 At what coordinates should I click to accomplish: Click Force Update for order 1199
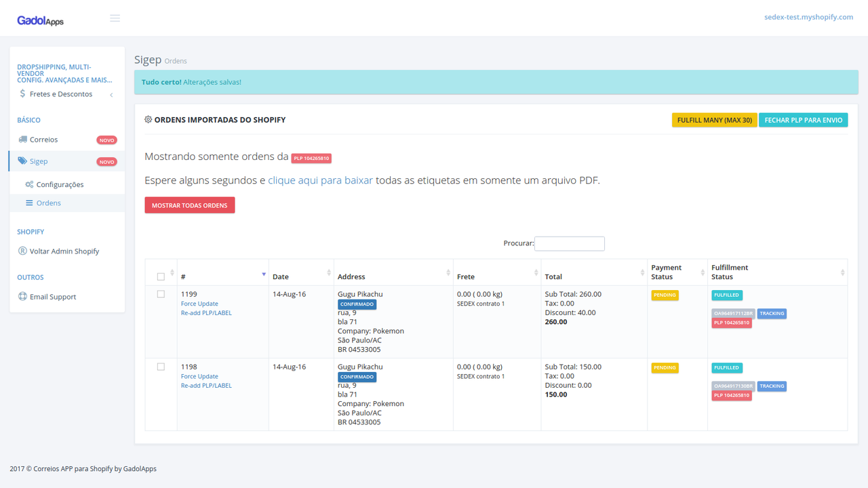point(199,304)
